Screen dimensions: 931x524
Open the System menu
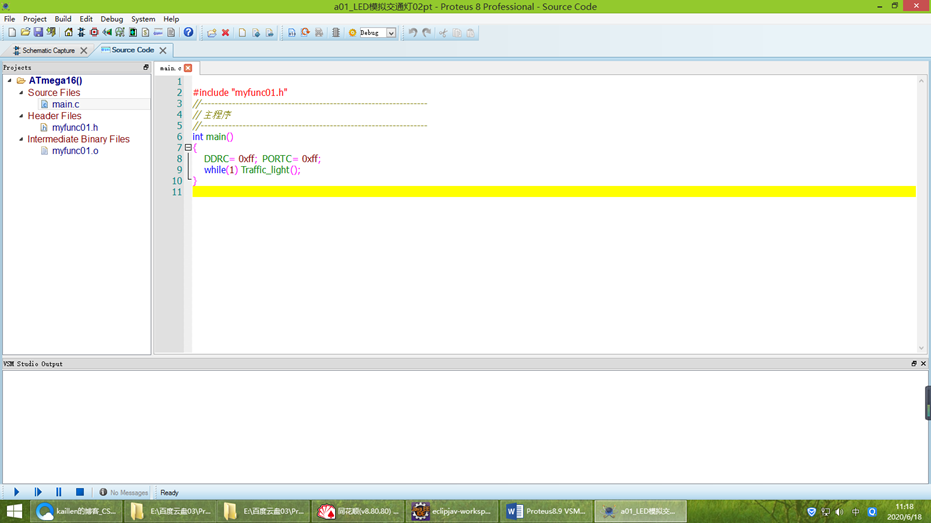click(x=142, y=19)
